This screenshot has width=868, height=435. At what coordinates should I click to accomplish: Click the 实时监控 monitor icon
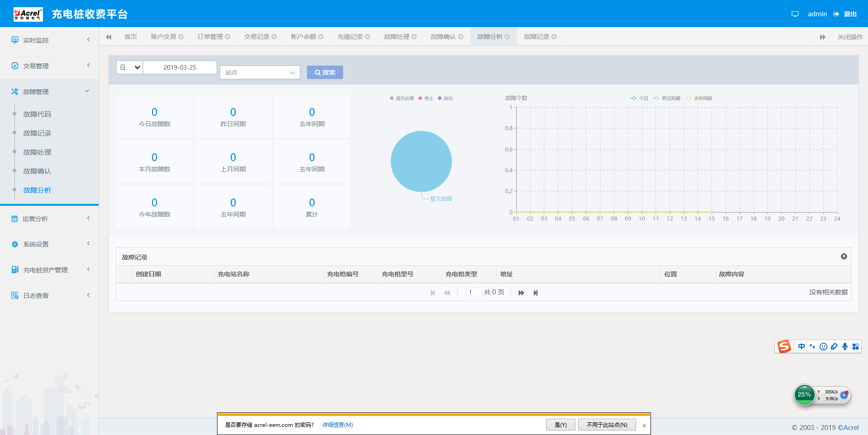coord(15,40)
